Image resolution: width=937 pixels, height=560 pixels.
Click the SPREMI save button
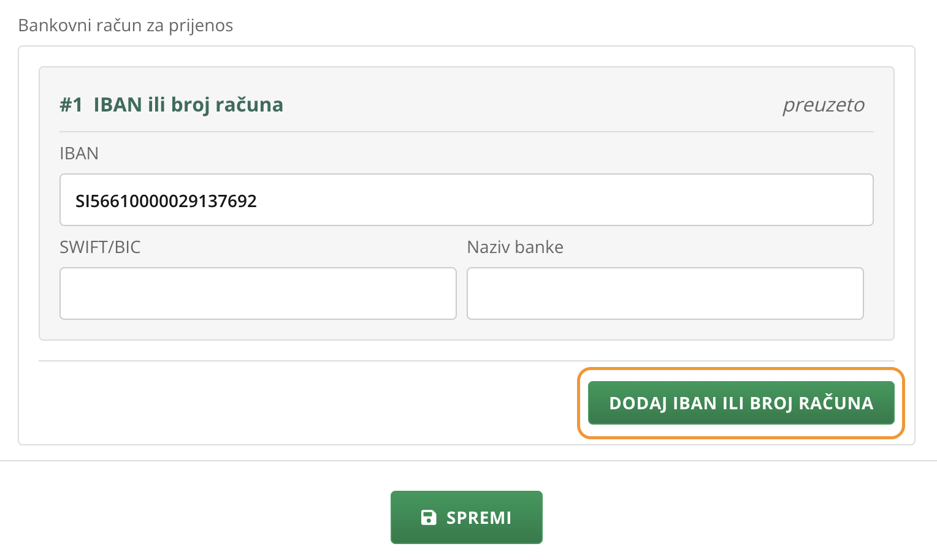[467, 517]
